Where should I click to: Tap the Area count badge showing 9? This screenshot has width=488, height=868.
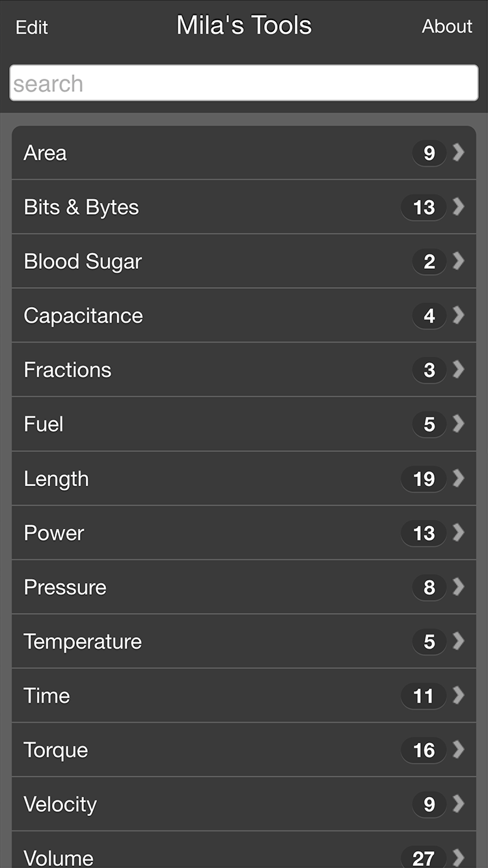(429, 153)
